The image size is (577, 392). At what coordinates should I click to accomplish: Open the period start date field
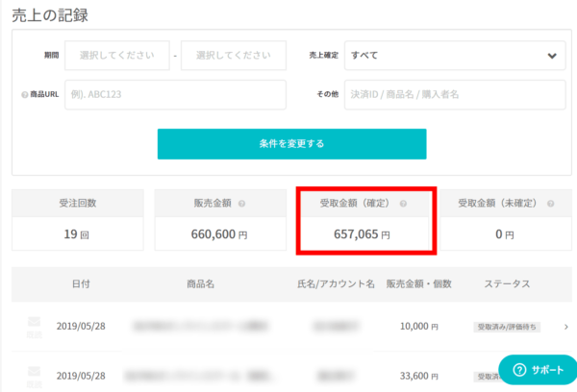coord(117,55)
